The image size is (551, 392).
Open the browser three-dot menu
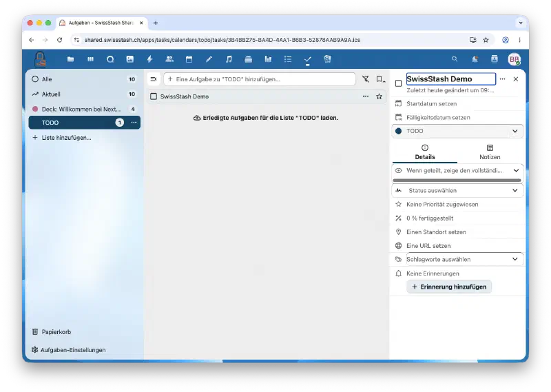(x=520, y=40)
